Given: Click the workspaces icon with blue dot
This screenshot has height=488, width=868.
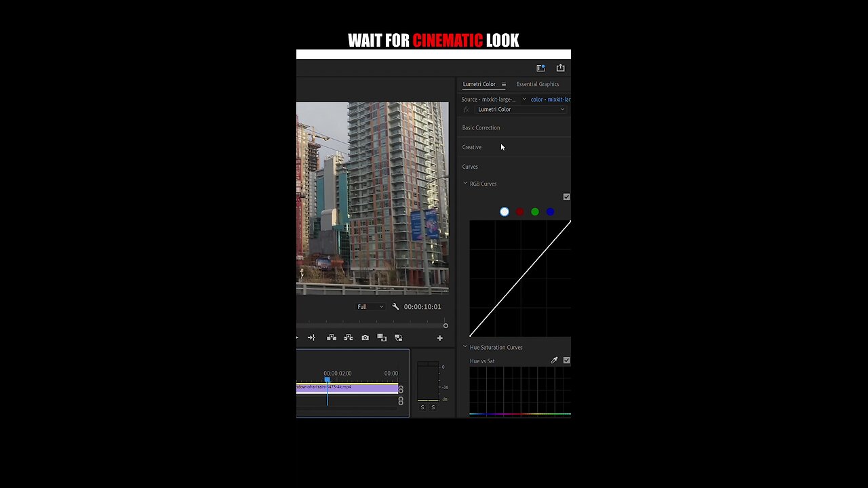Looking at the screenshot, I should [540, 68].
